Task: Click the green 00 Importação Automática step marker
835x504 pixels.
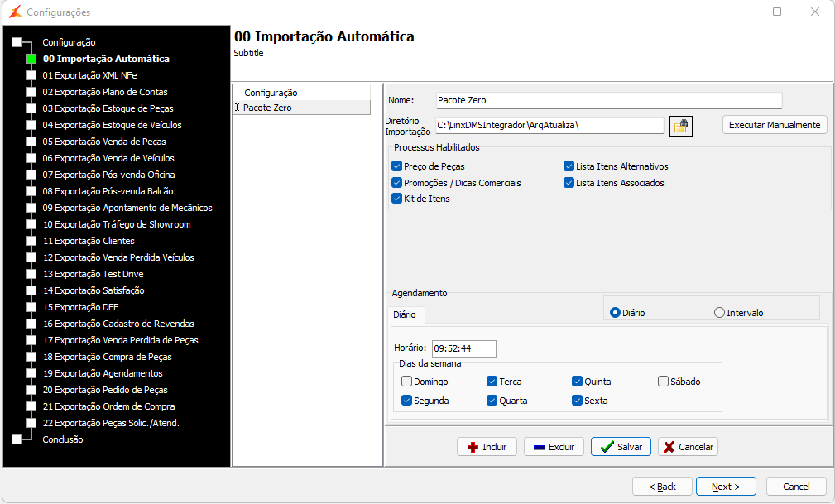Action: point(31,59)
